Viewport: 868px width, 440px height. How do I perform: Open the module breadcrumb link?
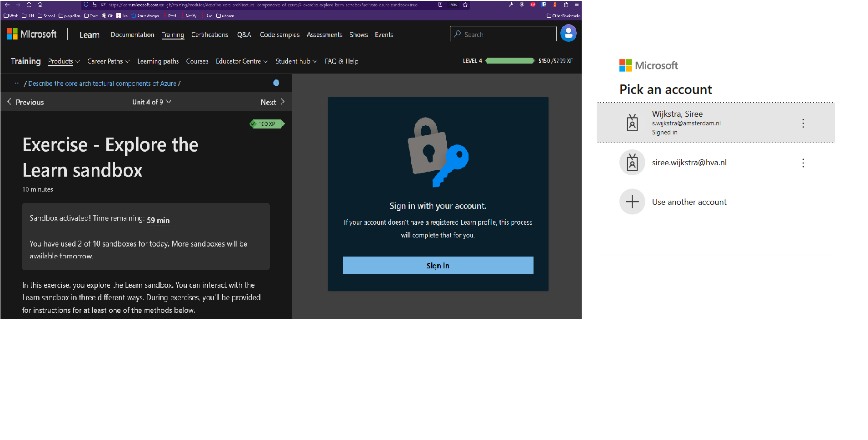point(102,84)
